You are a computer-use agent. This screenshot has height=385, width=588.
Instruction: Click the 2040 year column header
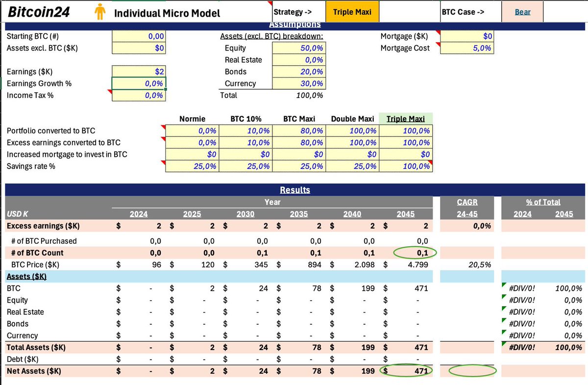[x=352, y=214]
